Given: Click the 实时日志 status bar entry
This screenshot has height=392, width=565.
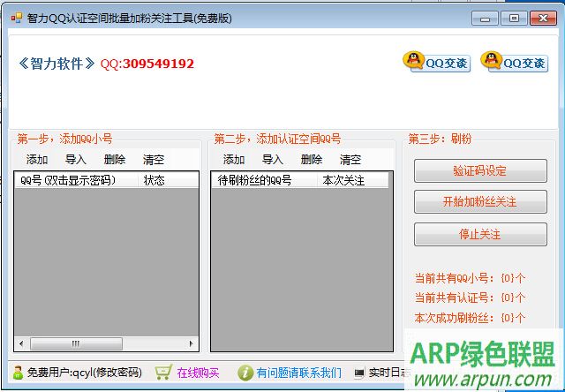Looking at the screenshot, I should pyautogui.click(x=388, y=373).
